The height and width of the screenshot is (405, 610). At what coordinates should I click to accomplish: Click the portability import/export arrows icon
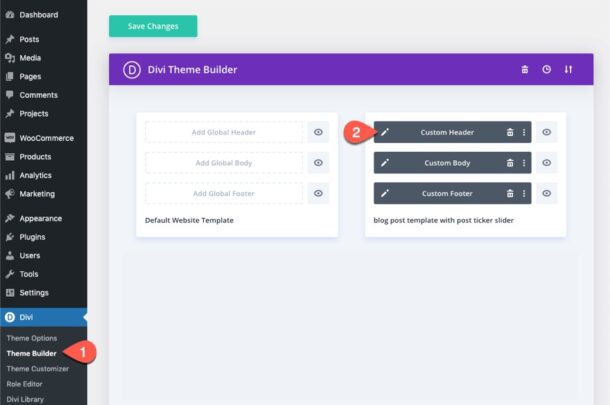coord(568,70)
